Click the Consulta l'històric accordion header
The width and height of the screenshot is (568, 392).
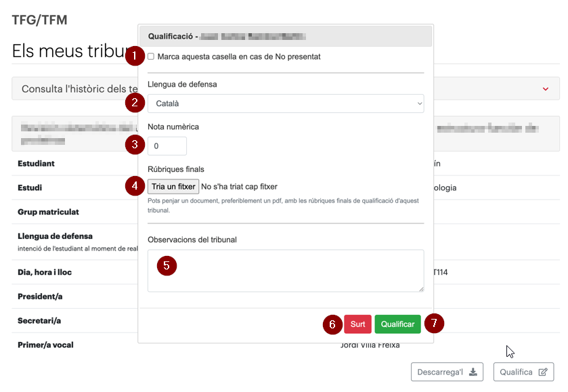(286, 89)
